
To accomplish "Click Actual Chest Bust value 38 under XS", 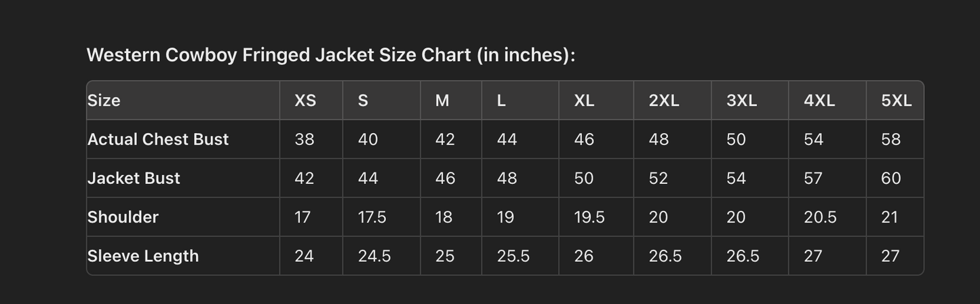I will click(x=305, y=139).
